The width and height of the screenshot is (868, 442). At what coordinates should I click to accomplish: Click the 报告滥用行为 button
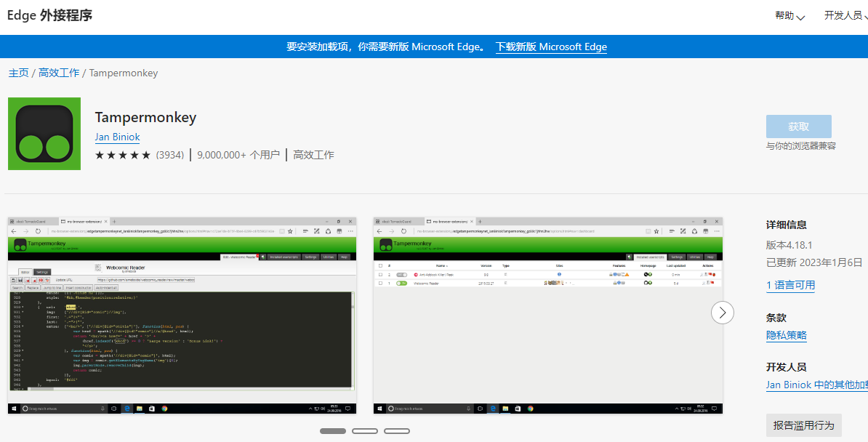coord(803,425)
